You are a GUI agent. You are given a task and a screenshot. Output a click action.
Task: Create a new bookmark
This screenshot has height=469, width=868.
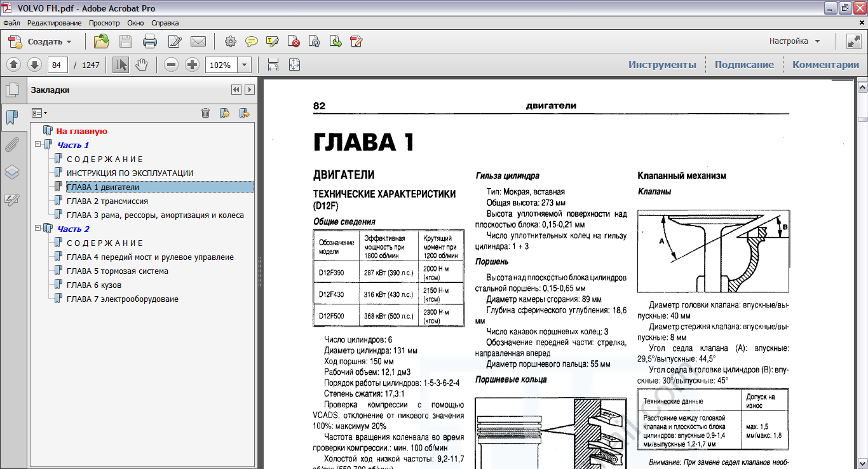(x=224, y=112)
